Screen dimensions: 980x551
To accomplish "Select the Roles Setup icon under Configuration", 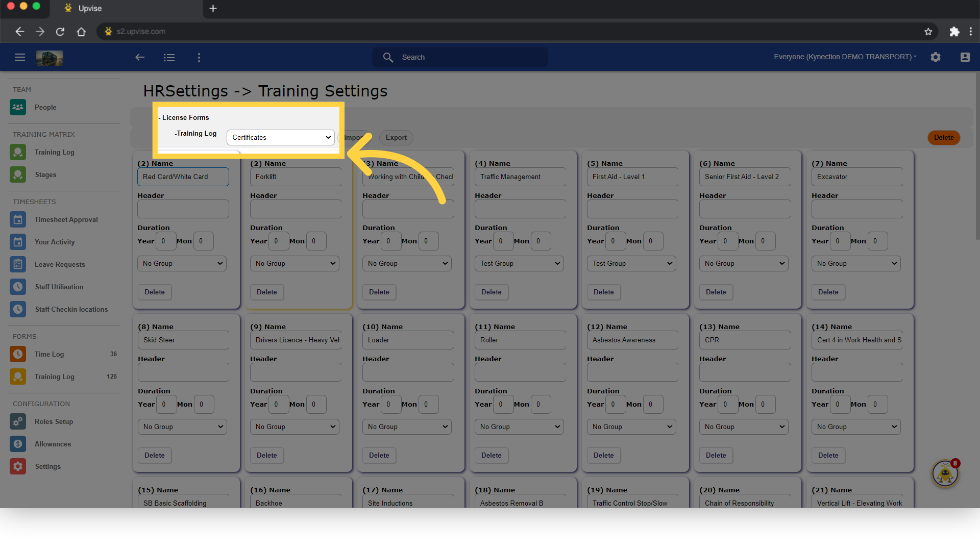I will [x=18, y=421].
